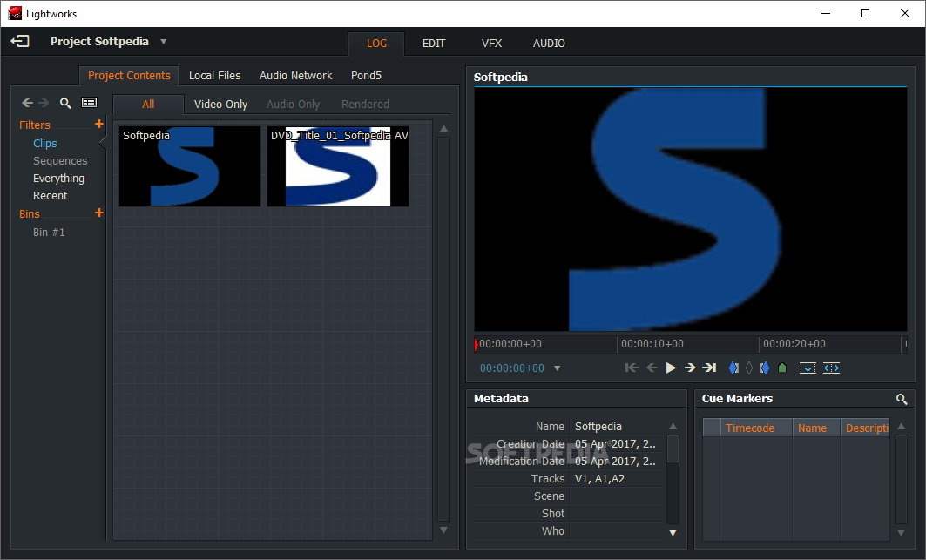926x560 pixels.
Task: Jump to start of clip
Action: (x=632, y=368)
